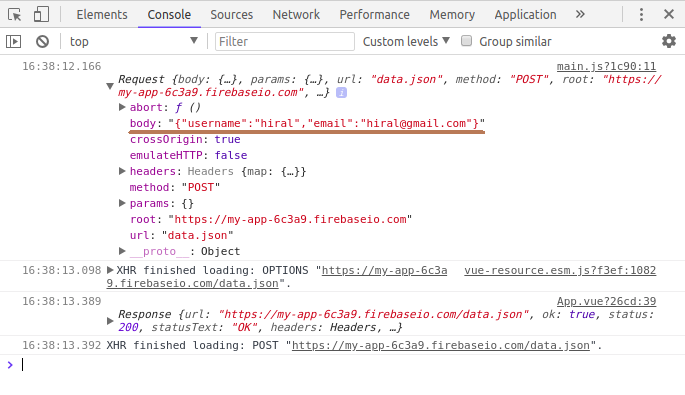Click the Filter input field
The height and width of the screenshot is (395, 685).
pyautogui.click(x=285, y=42)
